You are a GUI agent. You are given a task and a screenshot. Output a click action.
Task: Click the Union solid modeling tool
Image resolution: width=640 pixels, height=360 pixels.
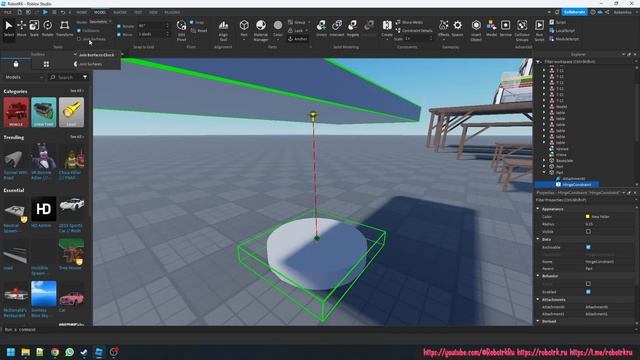[321, 29]
